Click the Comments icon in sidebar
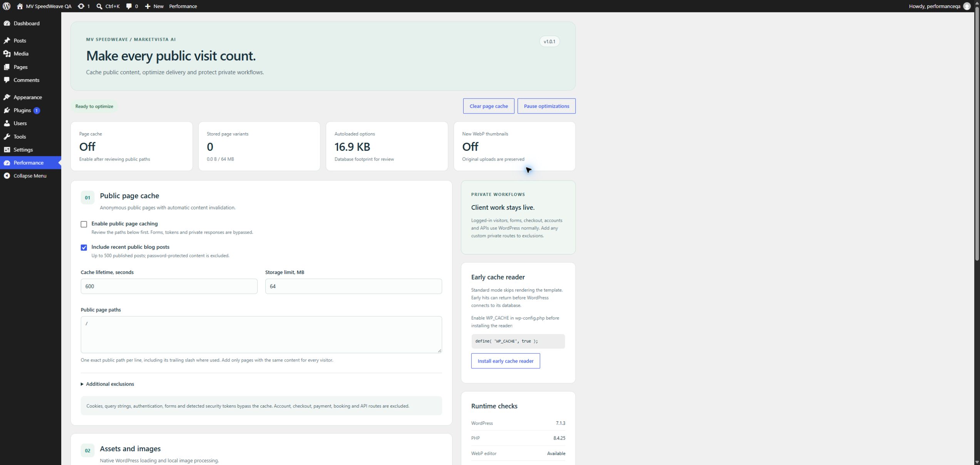Viewport: 980px width, 465px height. click(7, 80)
